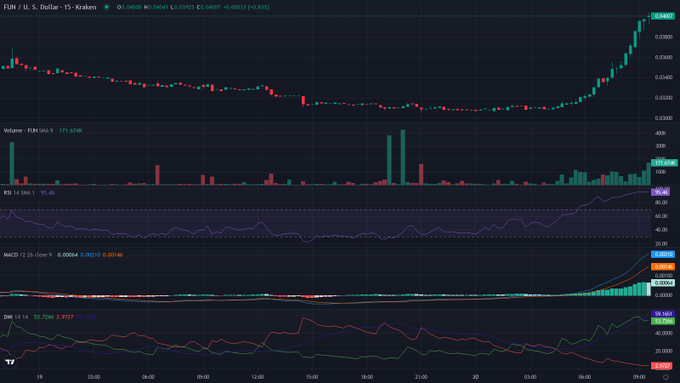Screen dimensions: 680x383
Task: Select the FUN / U. S. Dollar symbol title
Action: pyautogui.click(x=49, y=7)
